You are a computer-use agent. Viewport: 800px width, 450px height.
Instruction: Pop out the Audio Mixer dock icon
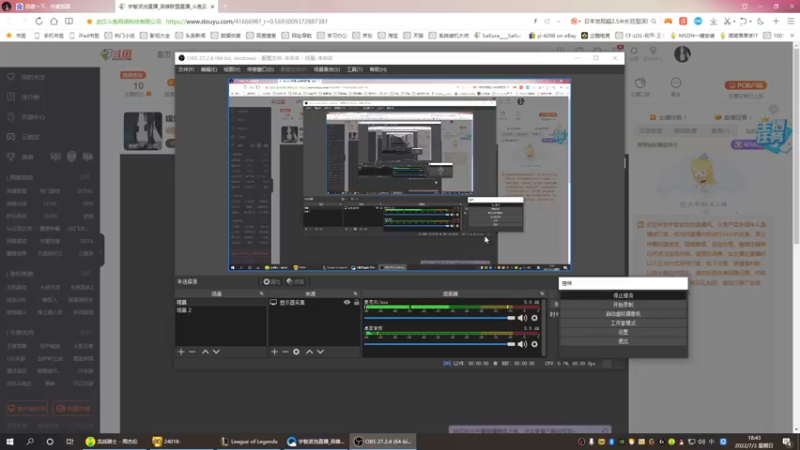[542, 294]
